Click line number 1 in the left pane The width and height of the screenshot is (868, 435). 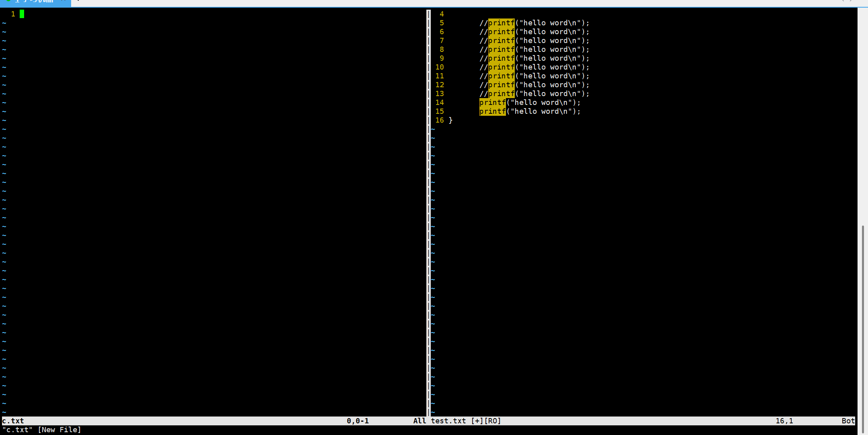13,14
